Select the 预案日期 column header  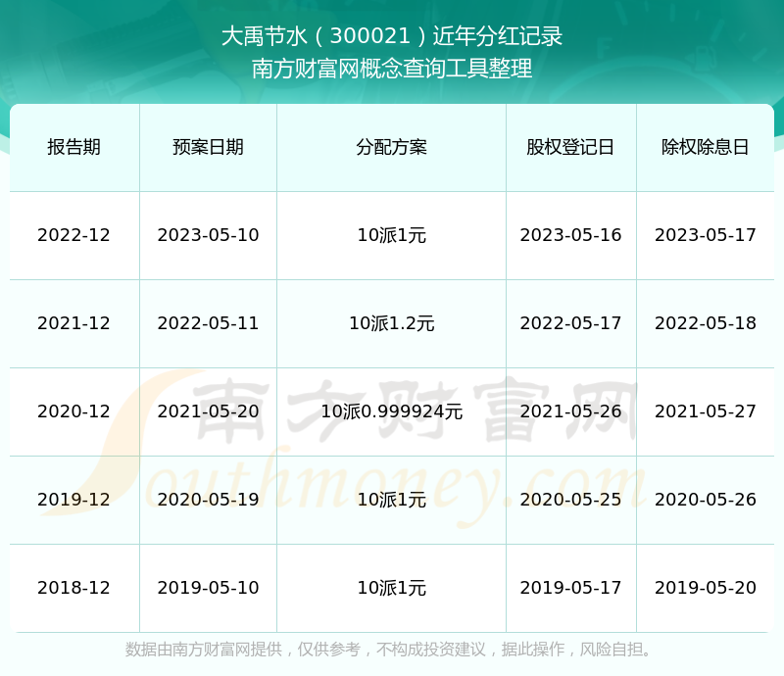click(x=208, y=147)
